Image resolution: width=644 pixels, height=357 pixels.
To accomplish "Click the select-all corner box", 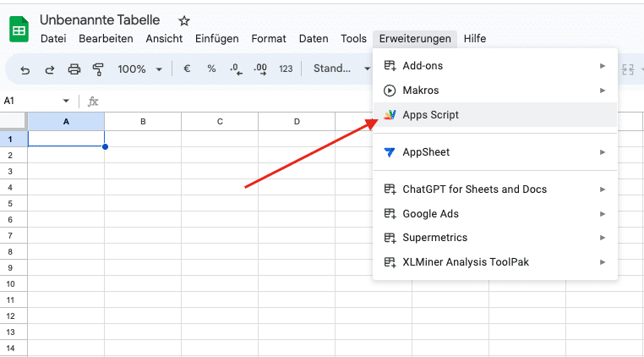I will tap(13, 121).
